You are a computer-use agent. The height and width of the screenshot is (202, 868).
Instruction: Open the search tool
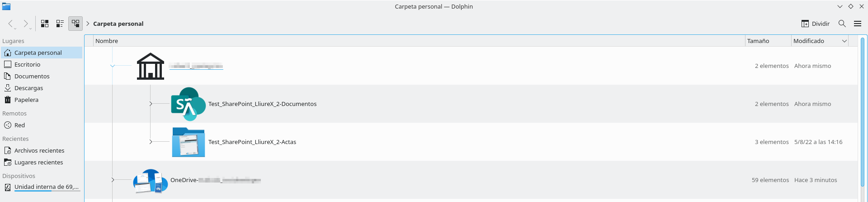[842, 24]
